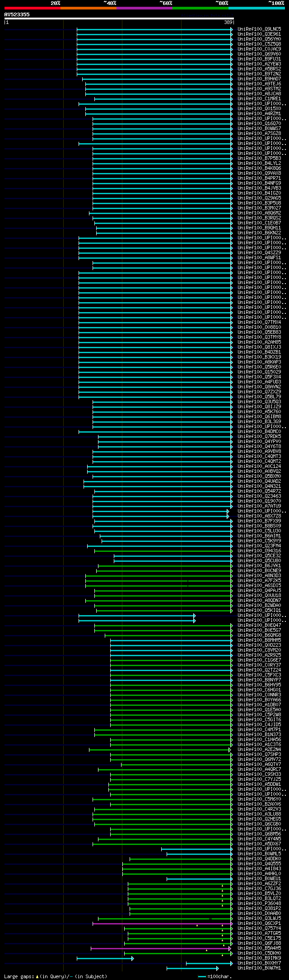
Task: Select the UniRef100_B6JVK1 label
Action: click(x=259, y=566)
